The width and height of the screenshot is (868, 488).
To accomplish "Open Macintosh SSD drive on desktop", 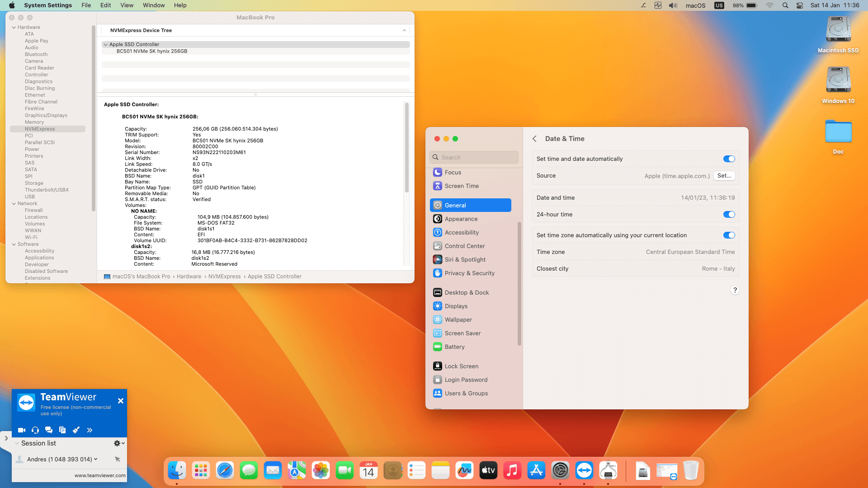I will (x=838, y=35).
